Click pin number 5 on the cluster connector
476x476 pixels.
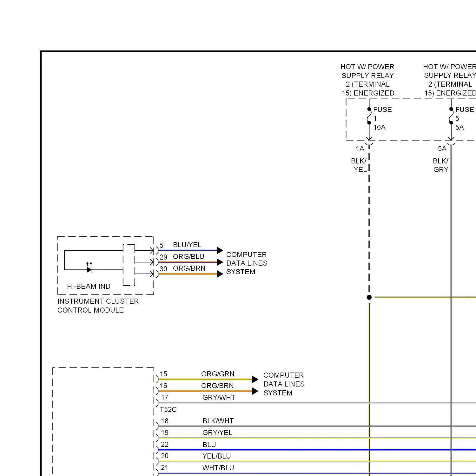162,245
